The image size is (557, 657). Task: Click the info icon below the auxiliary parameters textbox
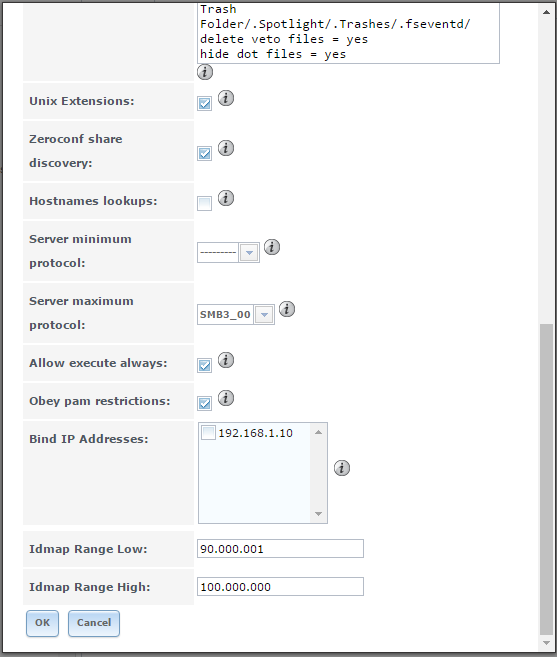point(205,72)
